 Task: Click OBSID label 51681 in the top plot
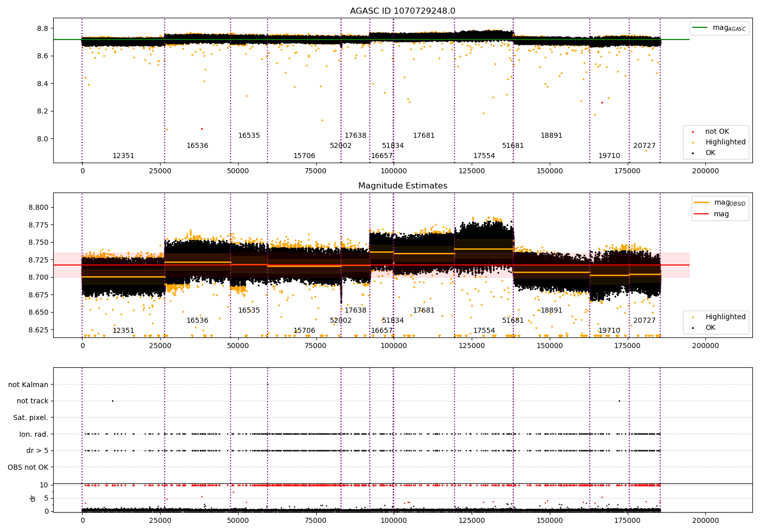[x=513, y=146]
